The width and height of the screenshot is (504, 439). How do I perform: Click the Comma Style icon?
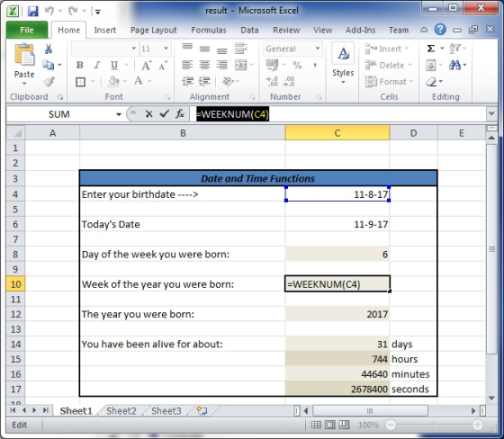pyautogui.click(x=315, y=66)
